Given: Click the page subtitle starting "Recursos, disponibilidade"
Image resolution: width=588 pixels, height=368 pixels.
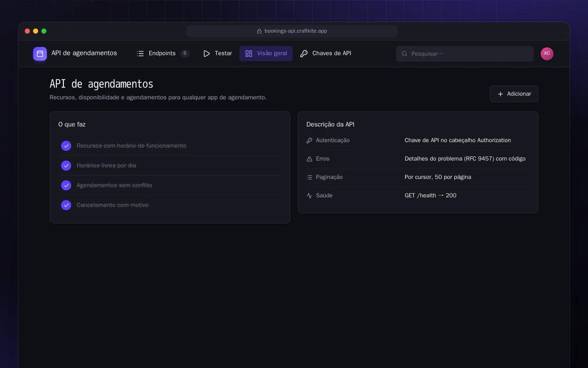Looking at the screenshot, I should click(x=158, y=98).
